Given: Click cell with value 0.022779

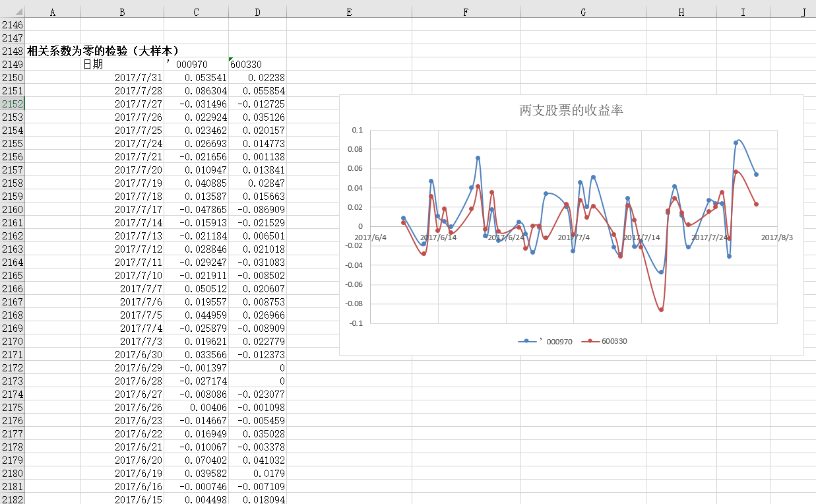Looking at the screenshot, I should [258, 341].
